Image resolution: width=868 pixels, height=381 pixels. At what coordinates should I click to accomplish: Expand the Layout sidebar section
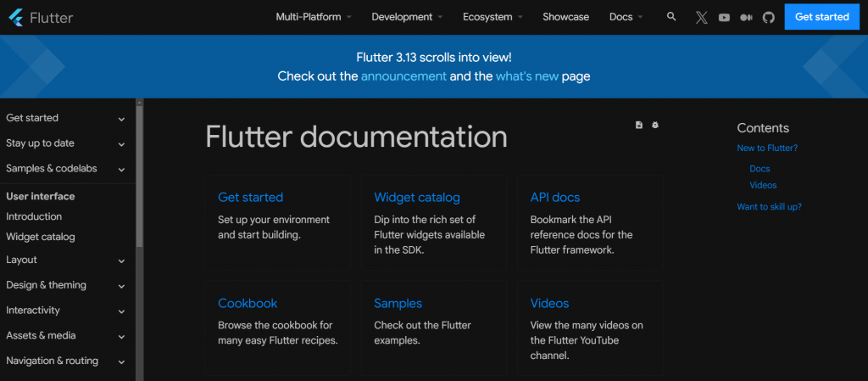pyautogui.click(x=66, y=260)
